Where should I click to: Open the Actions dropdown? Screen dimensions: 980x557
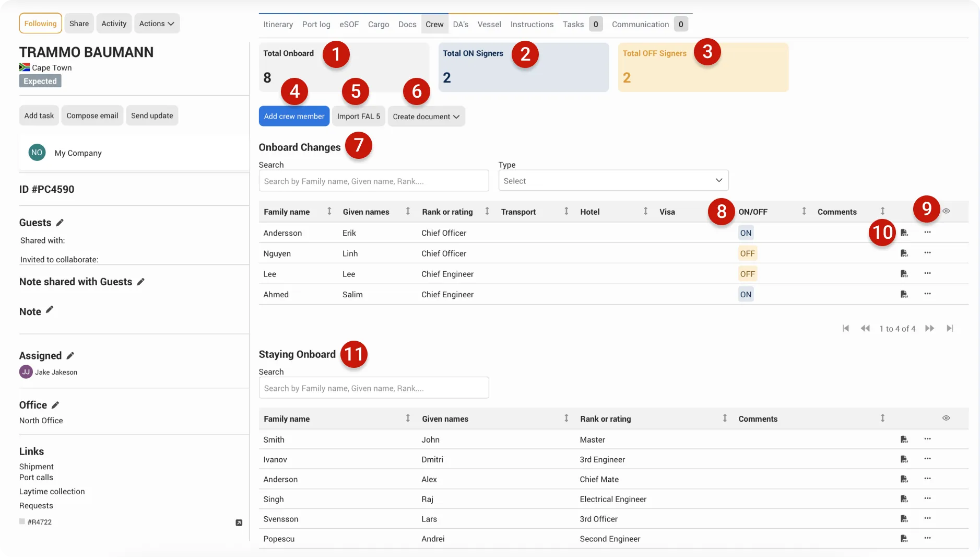[x=157, y=24]
